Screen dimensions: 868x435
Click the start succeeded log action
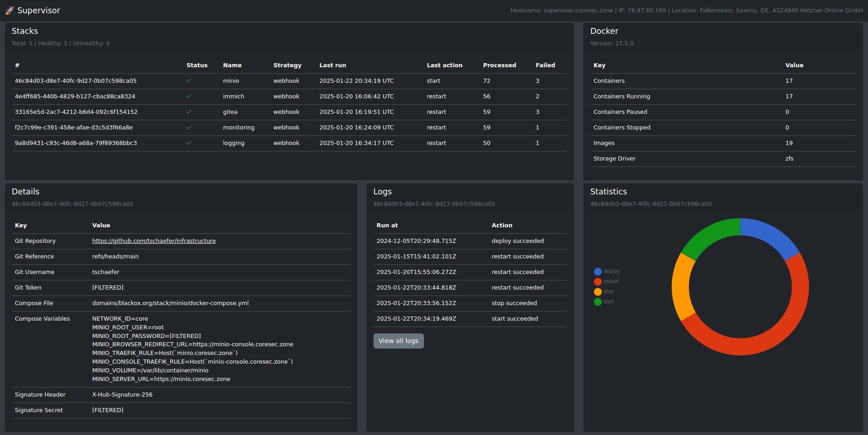(x=515, y=319)
